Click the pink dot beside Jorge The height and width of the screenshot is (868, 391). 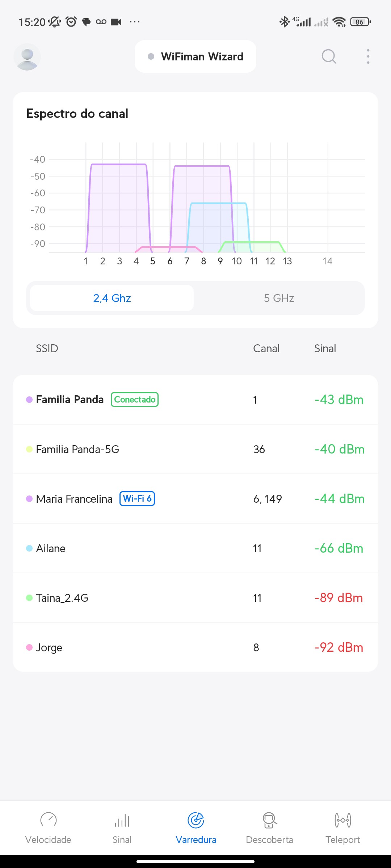[x=29, y=647]
